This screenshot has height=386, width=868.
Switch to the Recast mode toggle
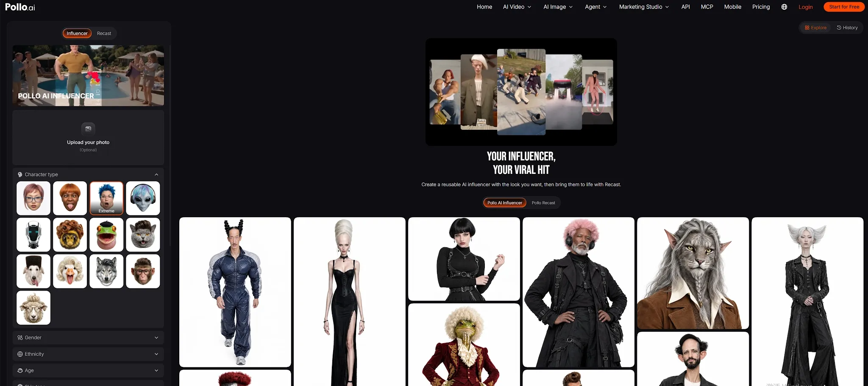click(104, 34)
